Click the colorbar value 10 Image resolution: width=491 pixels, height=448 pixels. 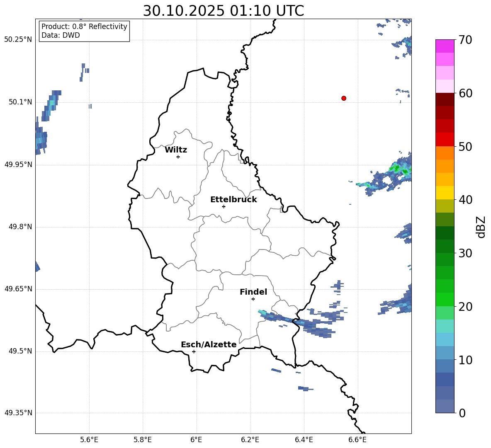click(465, 360)
